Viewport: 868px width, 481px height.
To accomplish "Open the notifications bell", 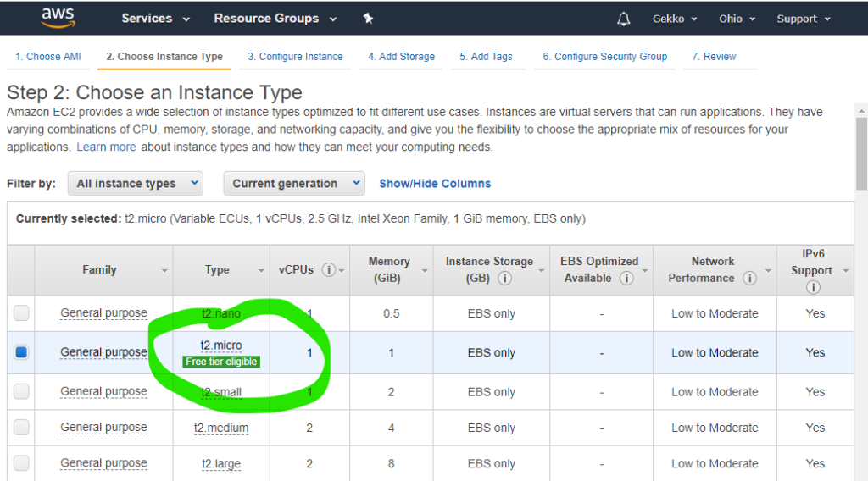I will click(x=623, y=19).
